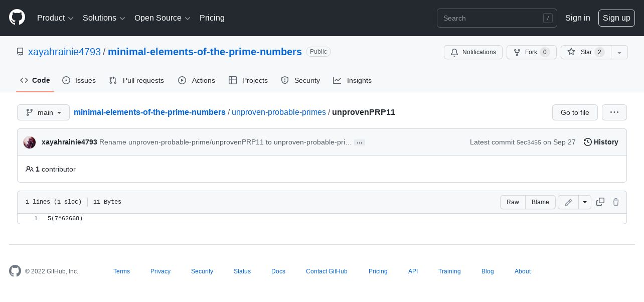This screenshot has height=302, width=644.
Task: Open Contact GitHub footer link
Action: (x=327, y=271)
